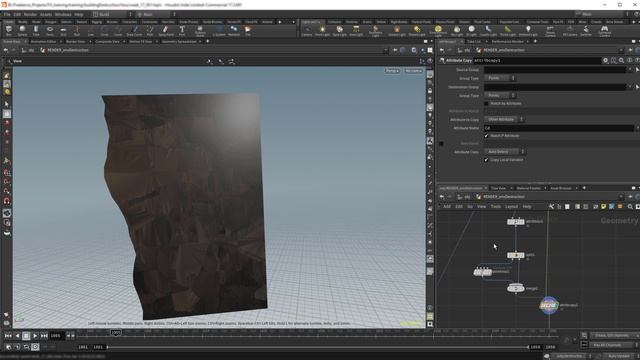Viewport: 640px width, 360px height.
Task: Open the source Group Type Points dropdown
Action: [x=500, y=78]
